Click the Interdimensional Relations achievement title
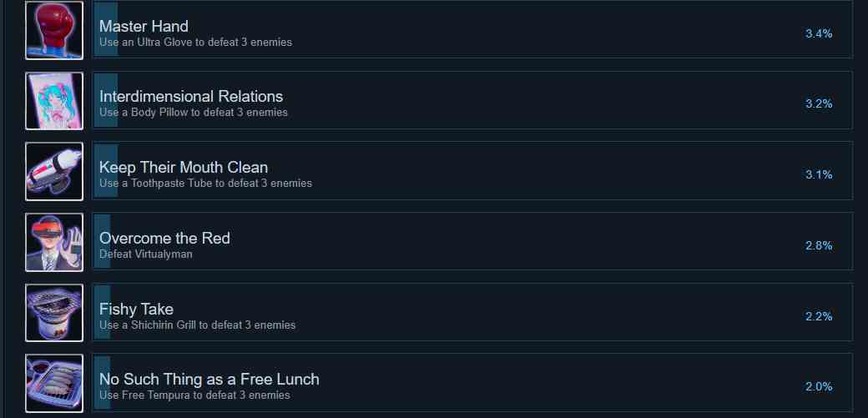 tap(191, 96)
